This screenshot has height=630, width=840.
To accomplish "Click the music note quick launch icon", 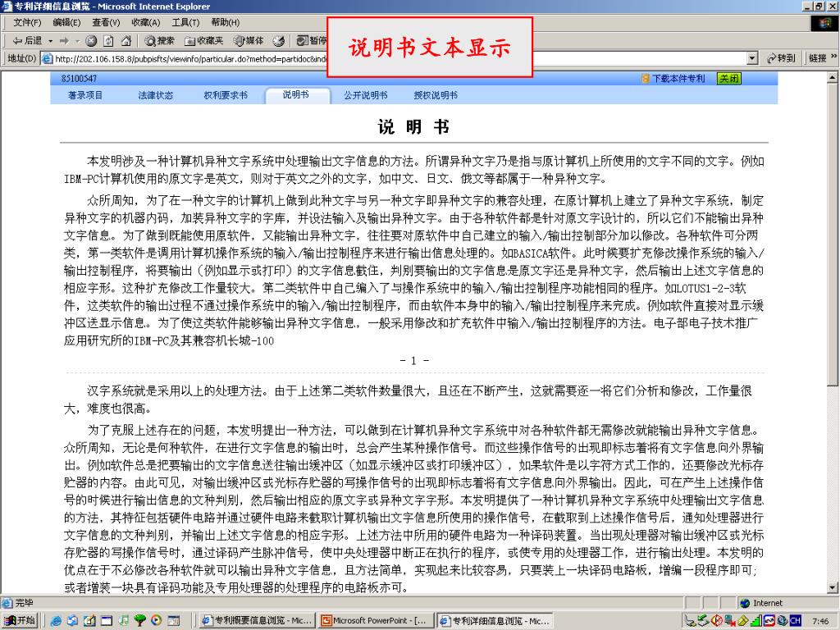I will (123, 620).
